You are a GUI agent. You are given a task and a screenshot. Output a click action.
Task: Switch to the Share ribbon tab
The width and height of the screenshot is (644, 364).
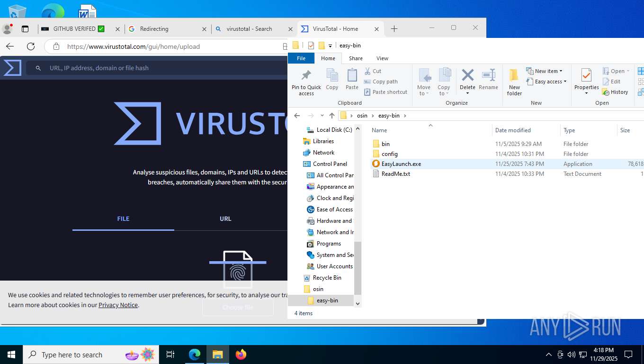coord(356,58)
